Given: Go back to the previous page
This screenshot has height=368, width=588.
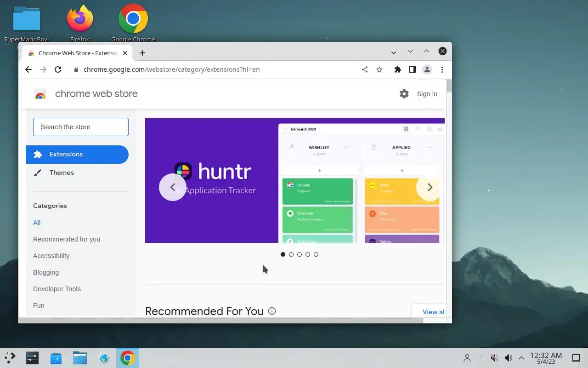Looking at the screenshot, I should pyautogui.click(x=28, y=69).
